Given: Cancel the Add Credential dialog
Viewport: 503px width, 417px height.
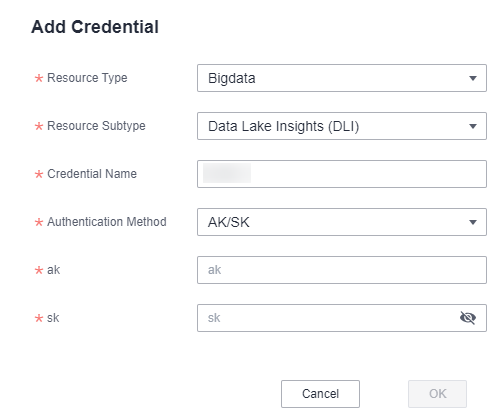Looking at the screenshot, I should click(320, 394).
